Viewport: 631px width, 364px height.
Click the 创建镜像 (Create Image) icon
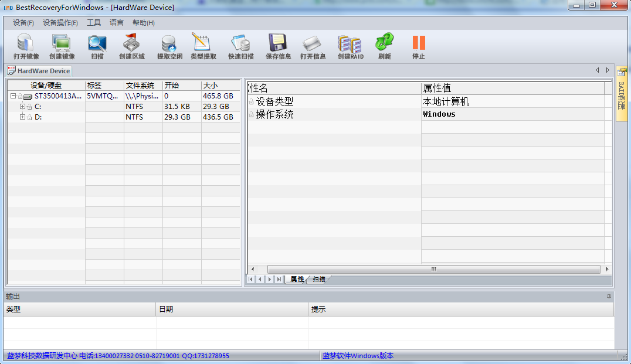[x=61, y=43]
